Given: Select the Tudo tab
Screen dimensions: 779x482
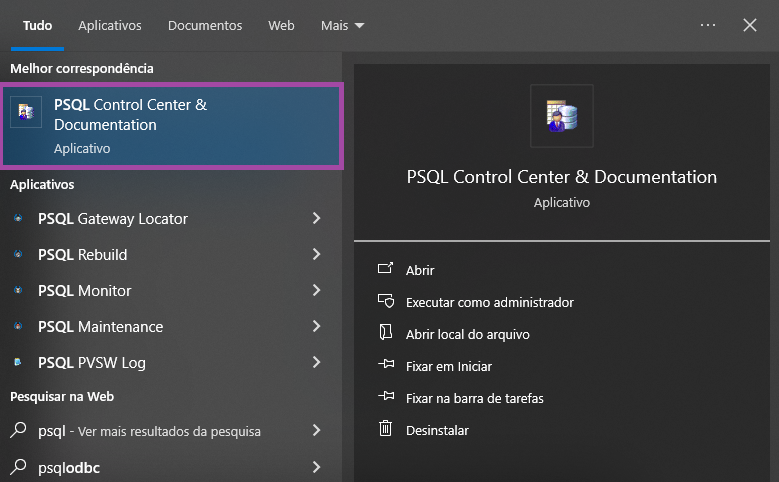Looking at the screenshot, I should [x=37, y=25].
